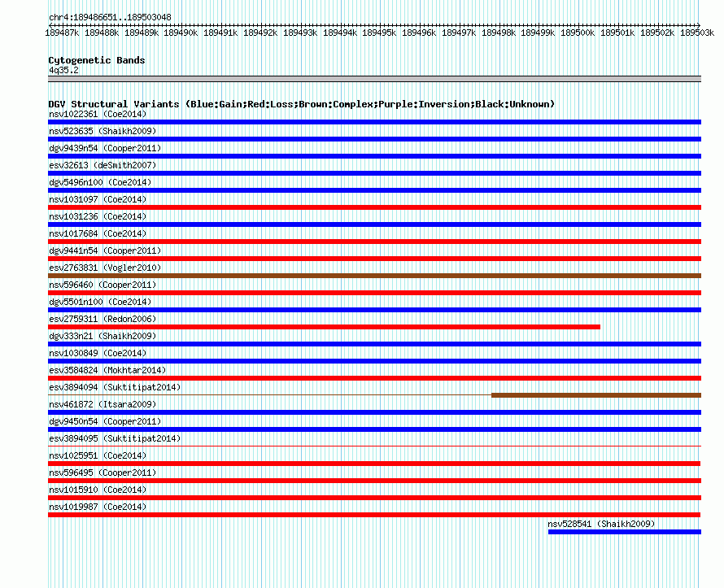Select the blue bar for nsv461872
The image size is (724, 588).
tap(374, 412)
